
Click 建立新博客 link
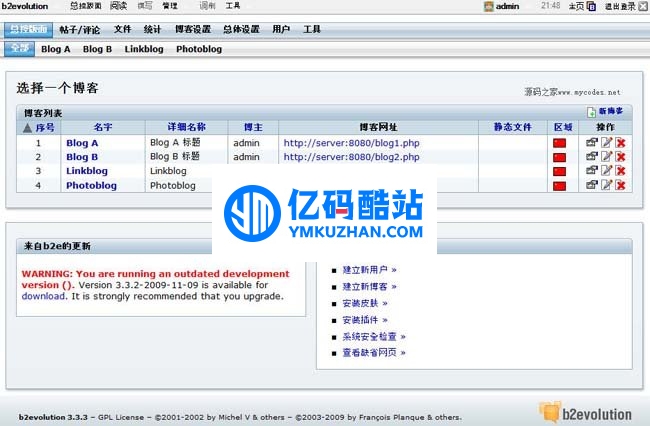[x=369, y=286]
